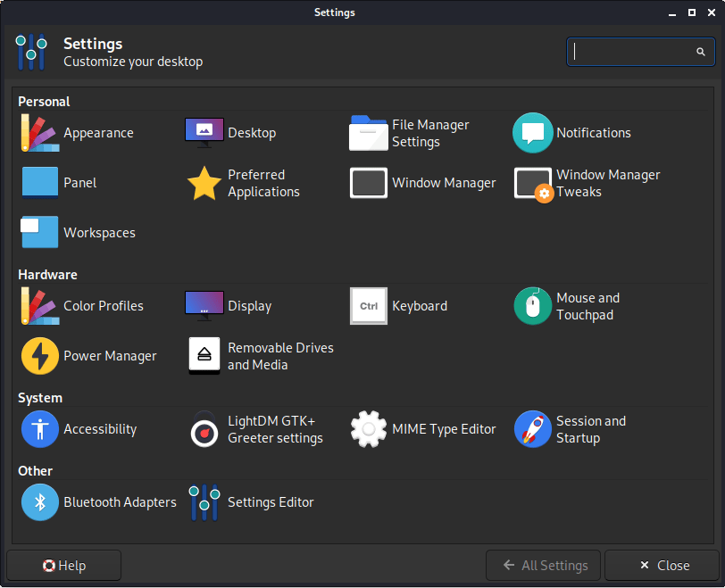Viewport: 725px width, 588px height.
Task: Launch File Manager Settings
Action: [x=369, y=133]
